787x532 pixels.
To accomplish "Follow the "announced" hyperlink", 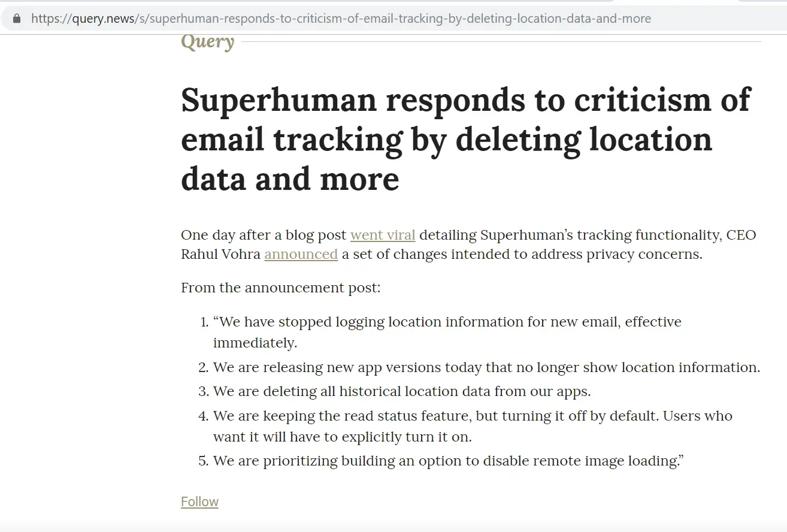I will coord(301,254).
